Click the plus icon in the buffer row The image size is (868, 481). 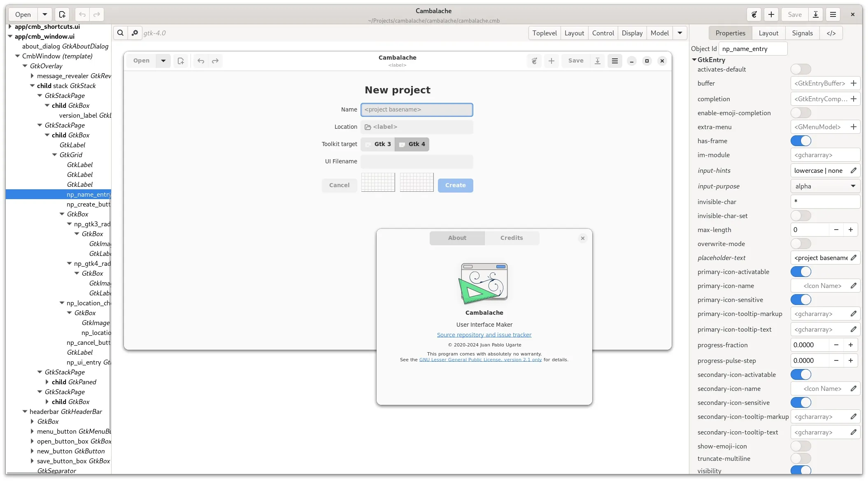click(854, 83)
